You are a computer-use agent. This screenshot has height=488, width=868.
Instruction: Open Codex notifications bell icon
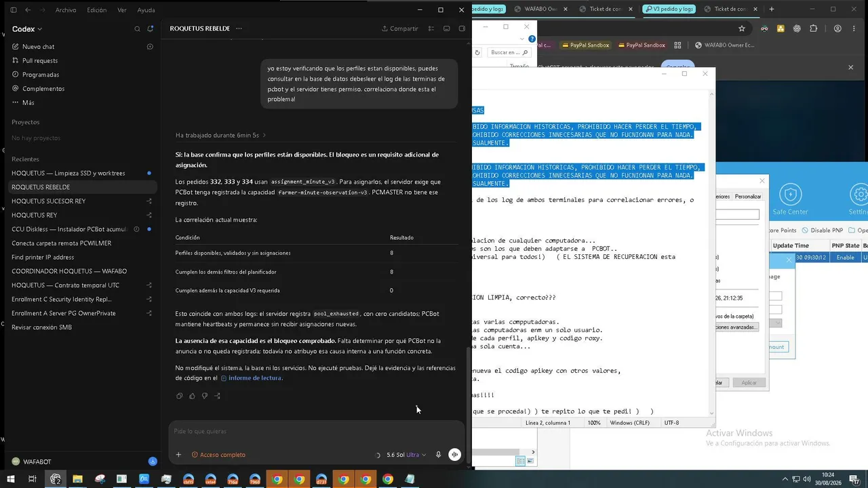point(151,29)
